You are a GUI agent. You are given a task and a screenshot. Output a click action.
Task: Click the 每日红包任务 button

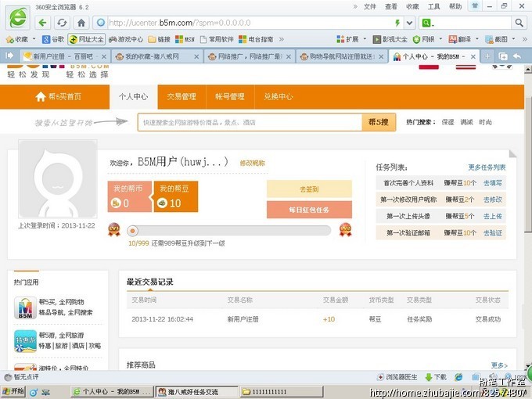(309, 210)
